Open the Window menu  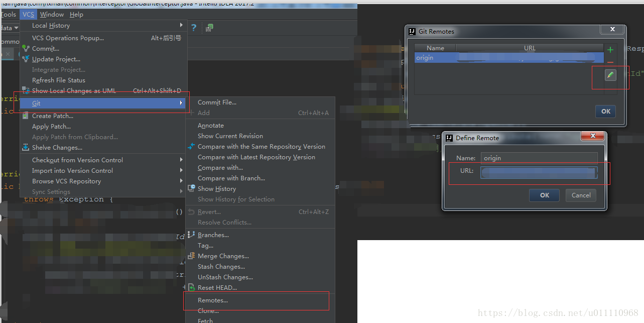(x=52, y=14)
